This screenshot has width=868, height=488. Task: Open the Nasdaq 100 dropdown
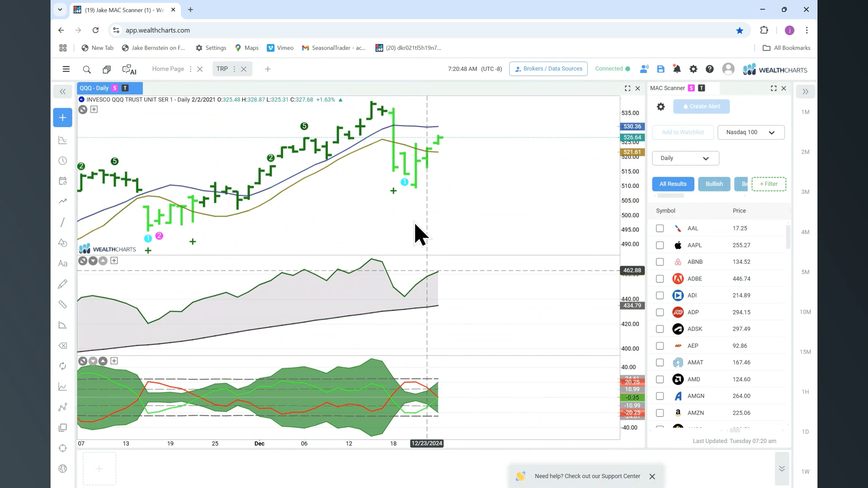click(750, 132)
